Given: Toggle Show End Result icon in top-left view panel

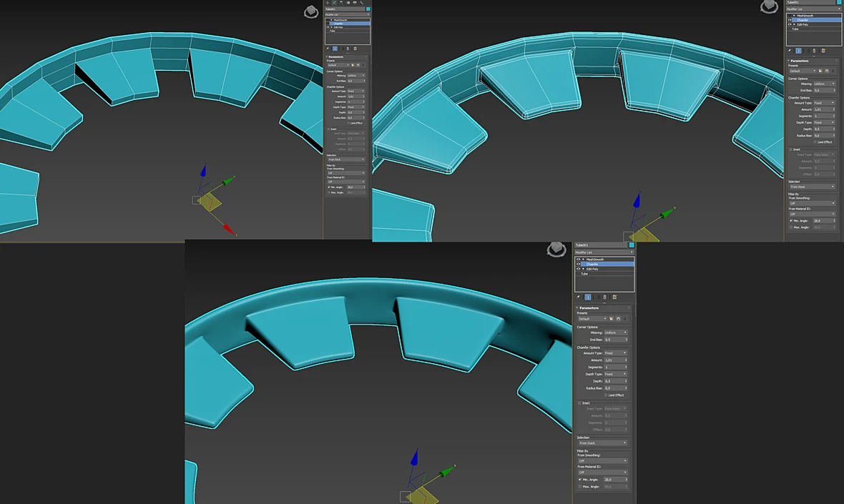Looking at the screenshot, I should (x=335, y=49).
